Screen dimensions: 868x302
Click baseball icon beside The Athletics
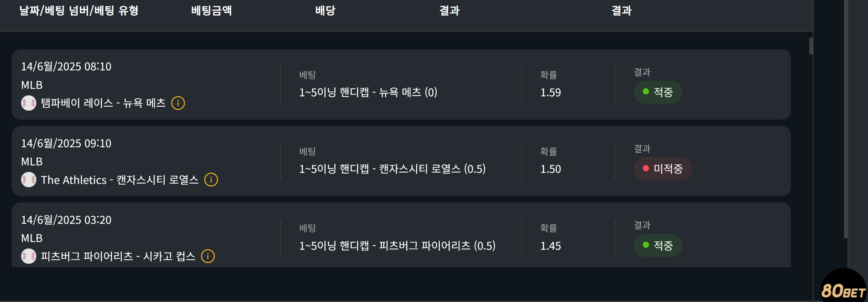(29, 179)
